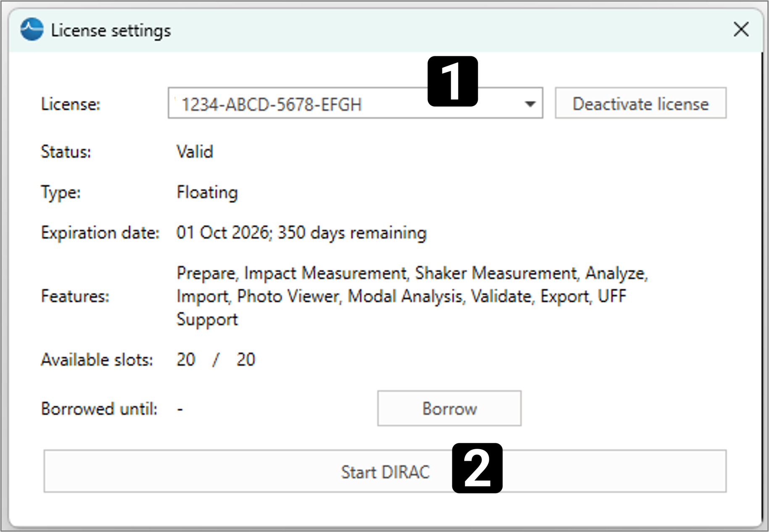Viewport: 769px width, 532px height.
Task: Open the License key dropdown arrow
Action: [x=530, y=104]
